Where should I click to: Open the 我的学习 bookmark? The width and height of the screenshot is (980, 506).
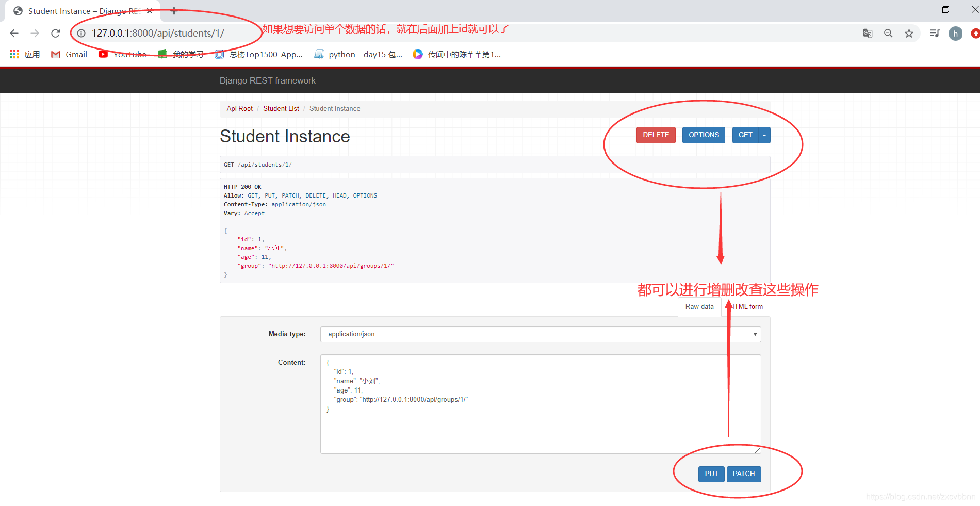(181, 54)
